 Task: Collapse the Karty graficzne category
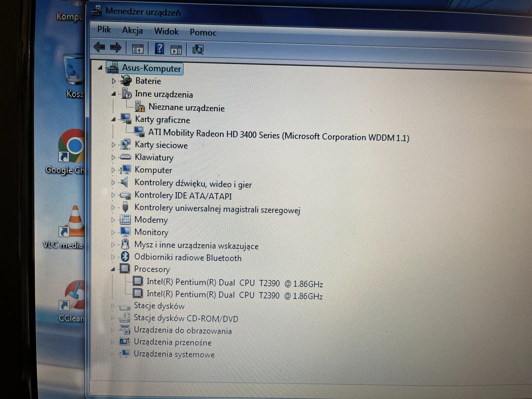pos(113,120)
